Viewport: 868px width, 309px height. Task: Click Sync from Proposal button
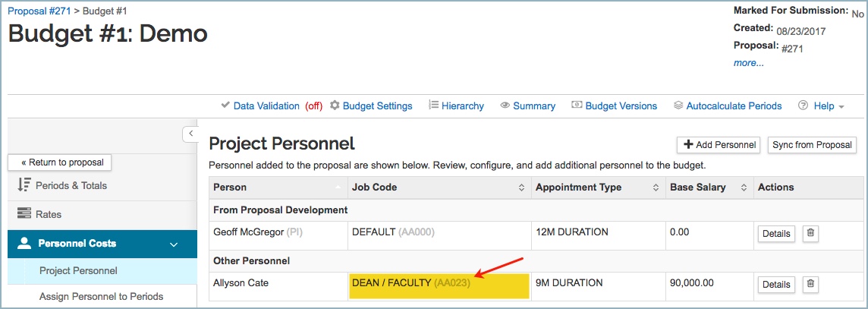812,145
